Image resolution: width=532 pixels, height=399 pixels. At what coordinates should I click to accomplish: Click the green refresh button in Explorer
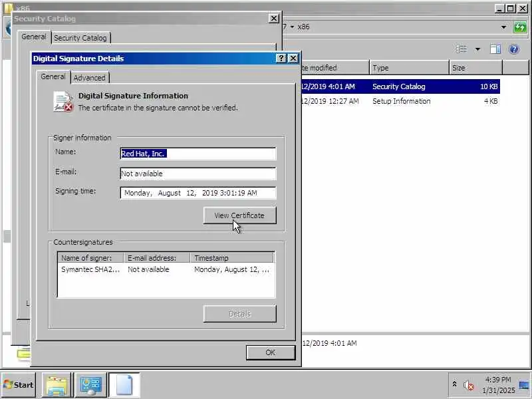520,27
